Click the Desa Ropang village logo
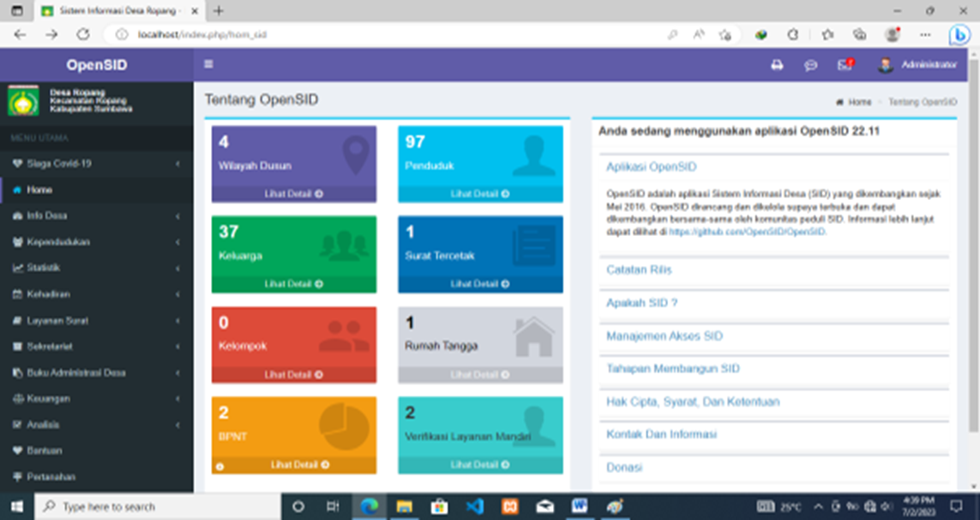The height and width of the screenshot is (520, 980). coord(23,100)
